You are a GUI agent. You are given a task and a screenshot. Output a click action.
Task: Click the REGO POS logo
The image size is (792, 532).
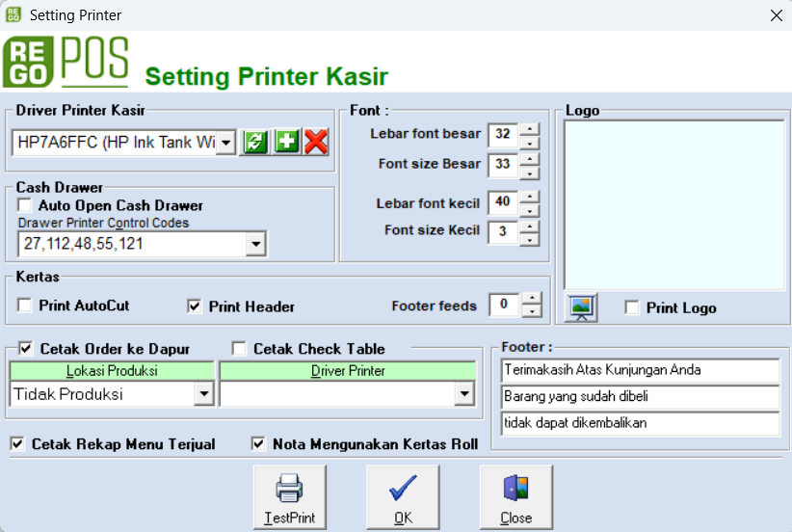tap(66, 63)
